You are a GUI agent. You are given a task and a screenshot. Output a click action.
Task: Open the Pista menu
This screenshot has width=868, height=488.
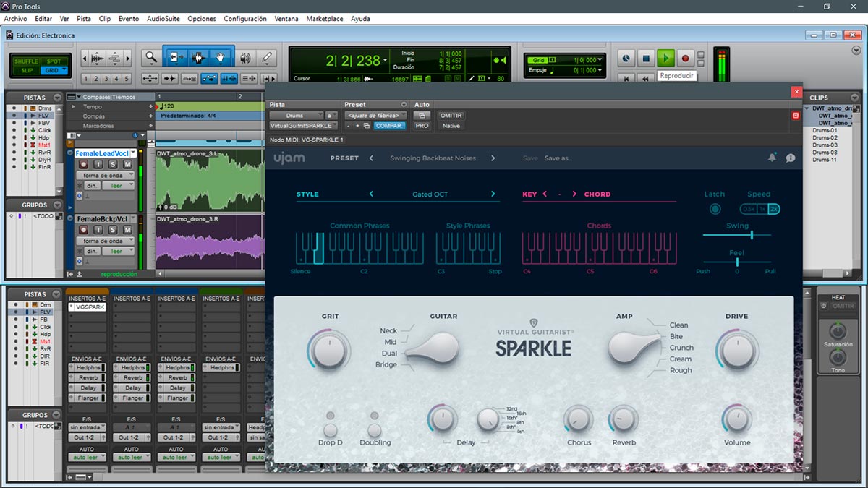pyautogui.click(x=84, y=19)
